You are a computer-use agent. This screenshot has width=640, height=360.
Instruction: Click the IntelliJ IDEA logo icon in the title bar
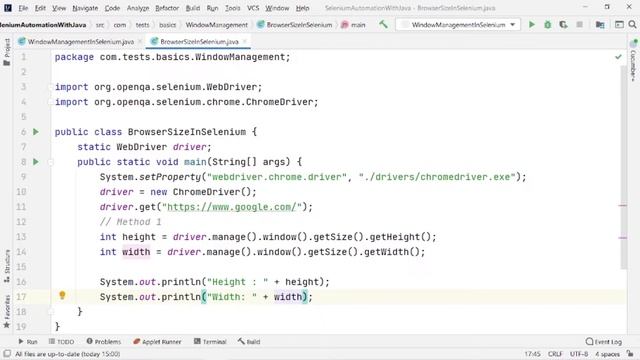tap(7, 7)
